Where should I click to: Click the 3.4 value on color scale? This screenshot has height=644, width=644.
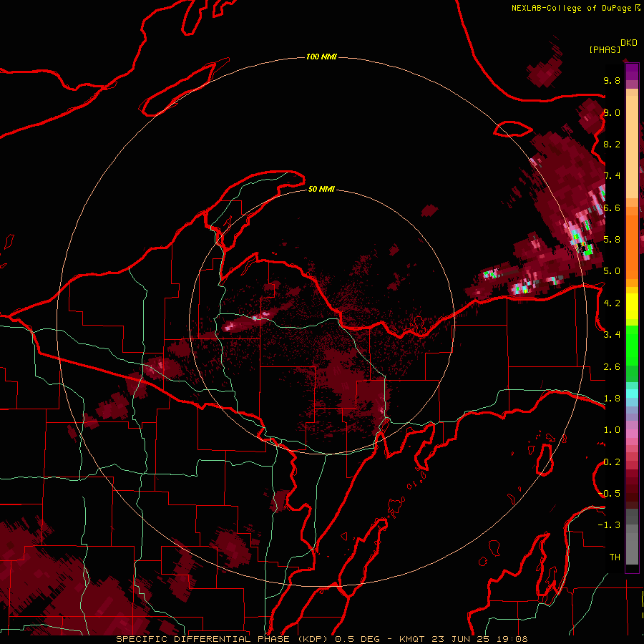(612, 335)
